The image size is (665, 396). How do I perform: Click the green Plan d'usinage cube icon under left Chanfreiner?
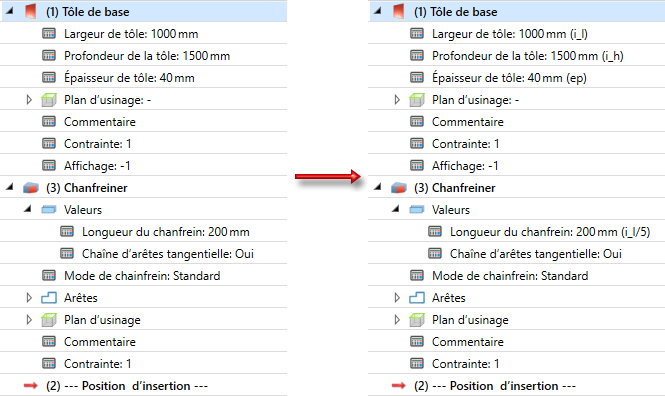coord(49,320)
